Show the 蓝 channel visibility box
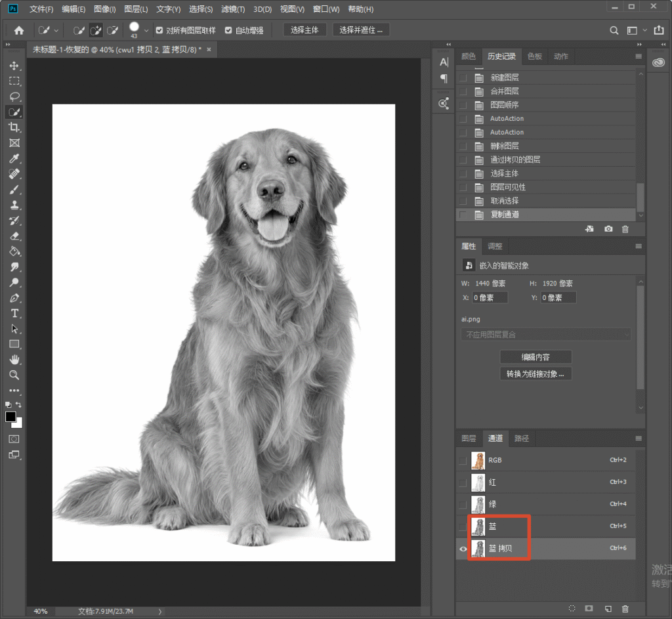Image resolution: width=672 pixels, height=619 pixels. 463,527
